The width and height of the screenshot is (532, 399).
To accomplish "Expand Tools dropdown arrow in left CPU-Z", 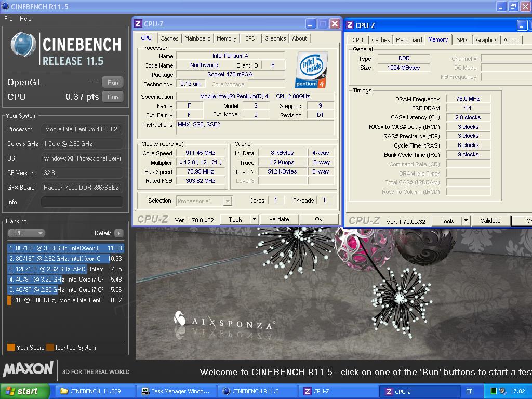I will [255, 220].
